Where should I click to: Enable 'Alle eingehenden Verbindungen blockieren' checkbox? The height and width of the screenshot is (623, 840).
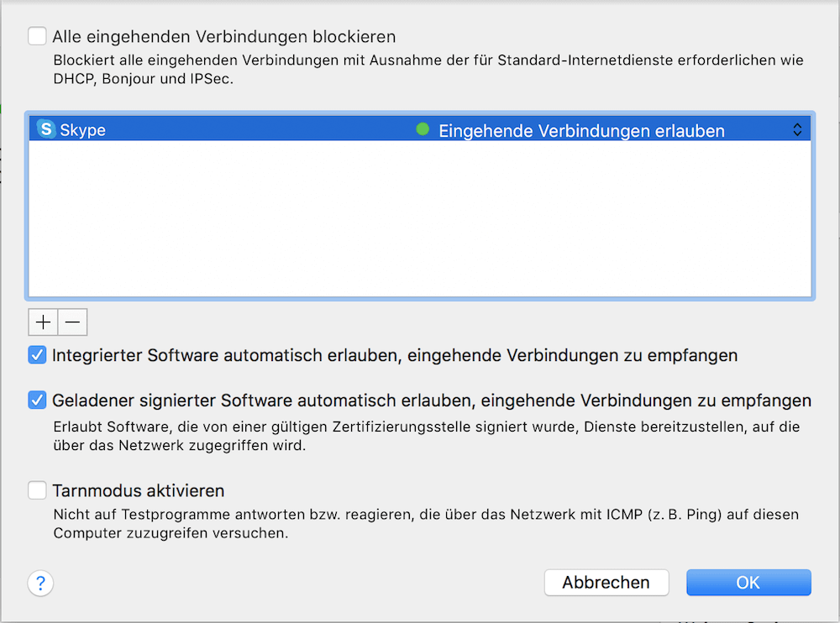point(37,36)
